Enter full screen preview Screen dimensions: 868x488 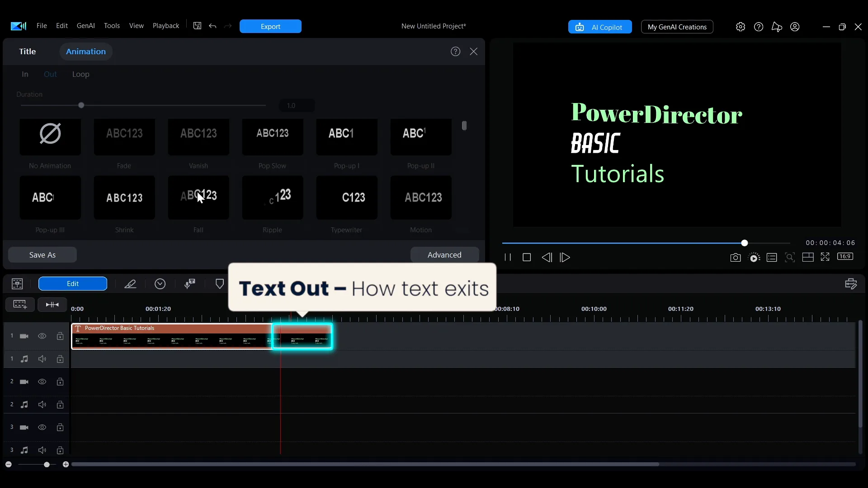(x=825, y=257)
